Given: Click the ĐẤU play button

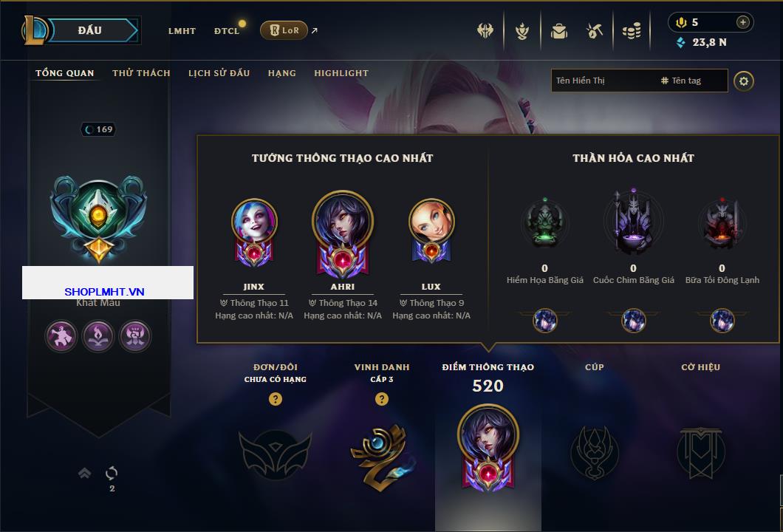Looking at the screenshot, I should [90, 30].
